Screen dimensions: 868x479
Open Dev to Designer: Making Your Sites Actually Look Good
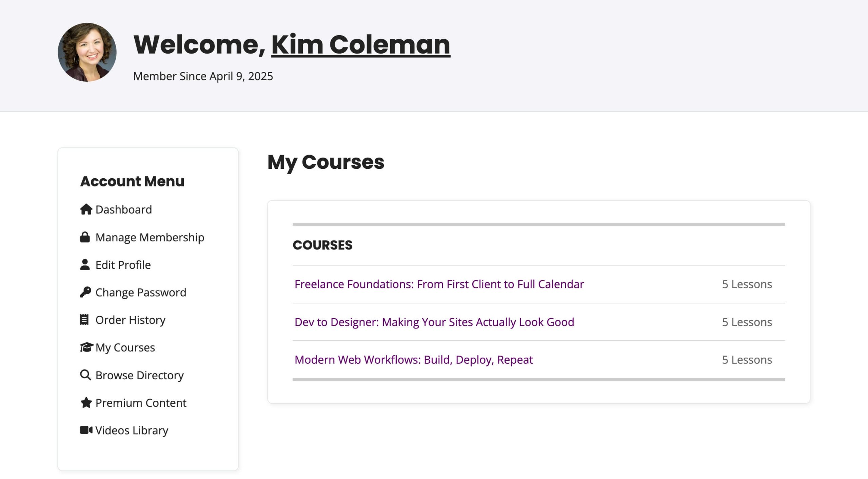click(x=434, y=322)
